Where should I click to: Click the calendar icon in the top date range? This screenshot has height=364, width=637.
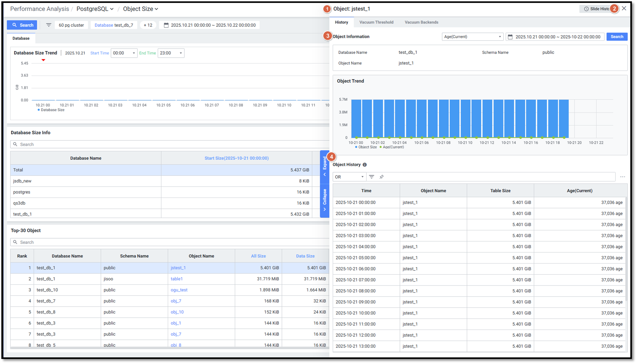(x=166, y=25)
